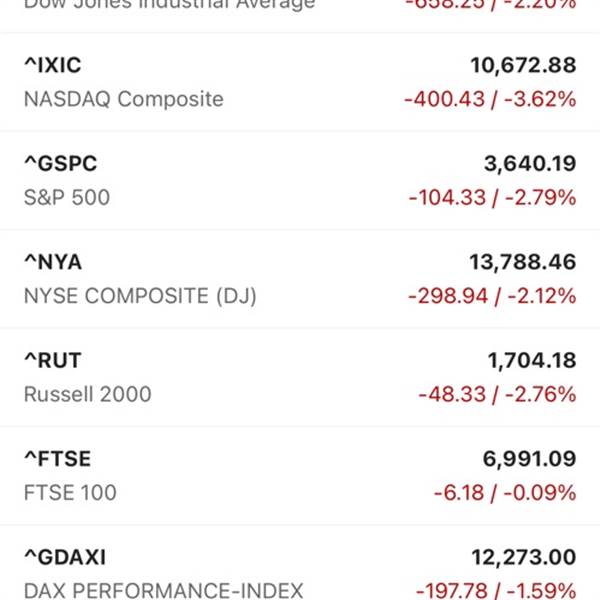600x600 pixels.
Task: Select FTSE 100 index name
Action: click(70, 492)
